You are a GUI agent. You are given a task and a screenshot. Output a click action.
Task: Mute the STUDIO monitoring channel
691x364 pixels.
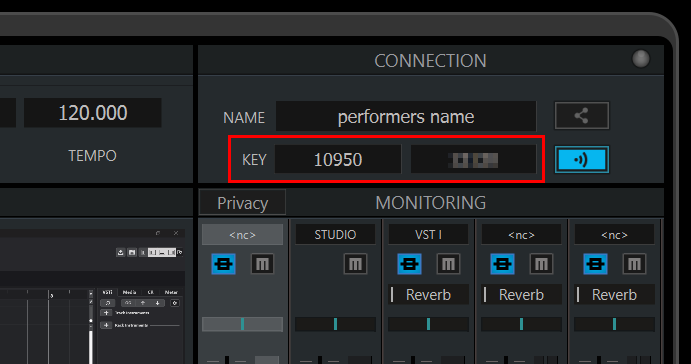pos(355,264)
